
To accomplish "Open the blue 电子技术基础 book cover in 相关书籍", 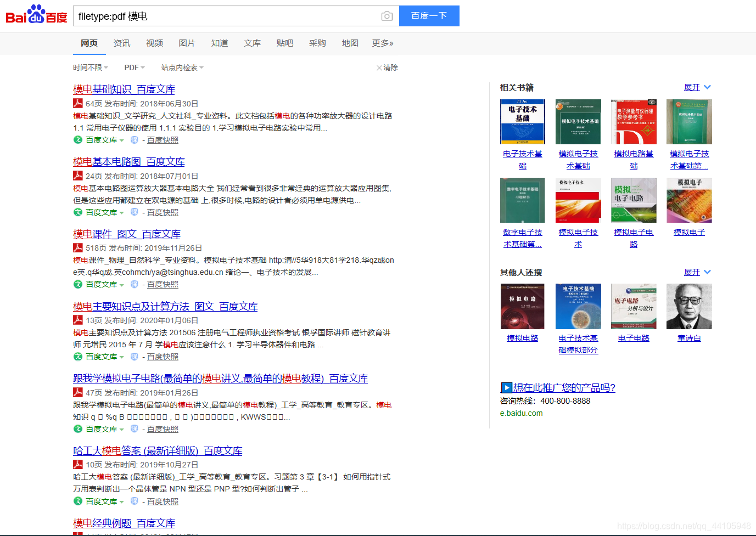I will coord(523,122).
